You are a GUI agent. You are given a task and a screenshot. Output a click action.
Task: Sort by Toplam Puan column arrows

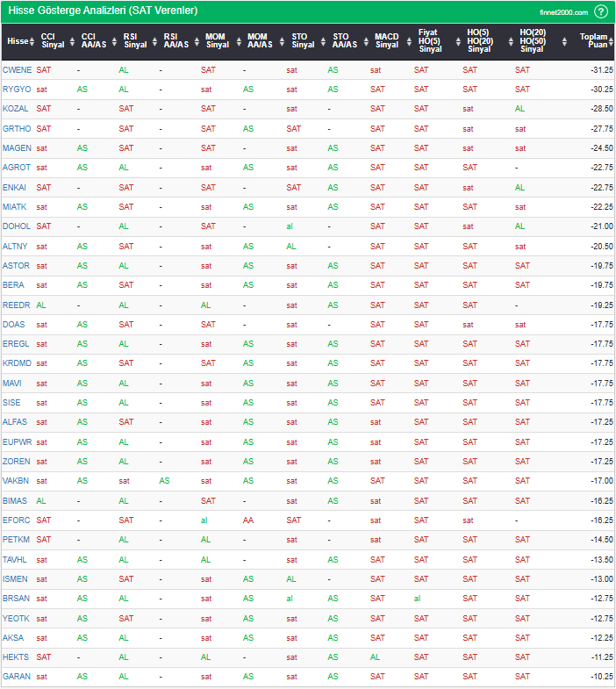pos(611,42)
